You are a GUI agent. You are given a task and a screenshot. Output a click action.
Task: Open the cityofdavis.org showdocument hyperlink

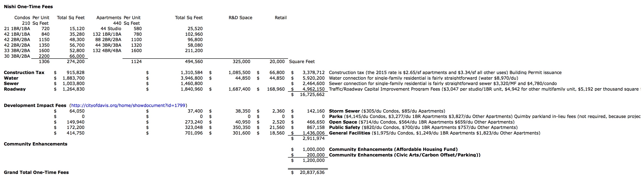pyautogui.click(x=128, y=105)
